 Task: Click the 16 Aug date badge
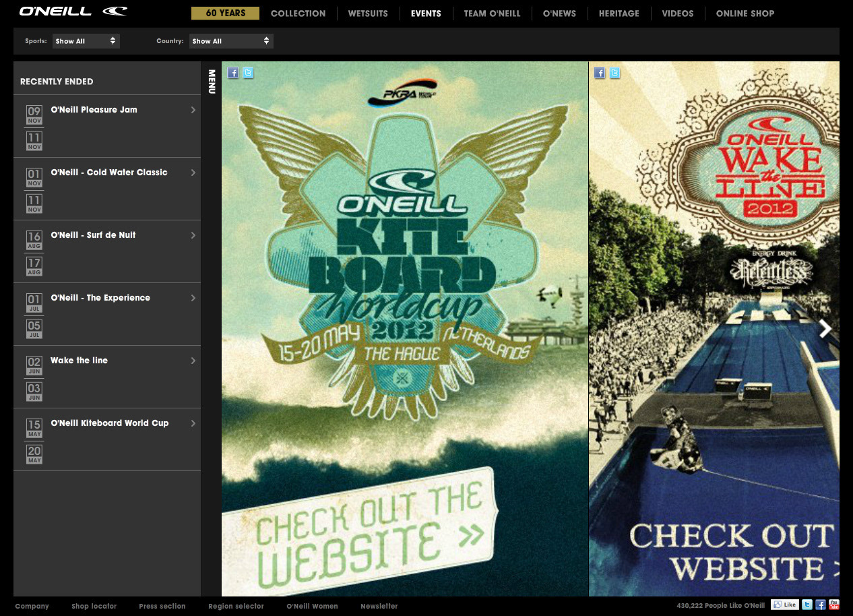pyautogui.click(x=34, y=240)
